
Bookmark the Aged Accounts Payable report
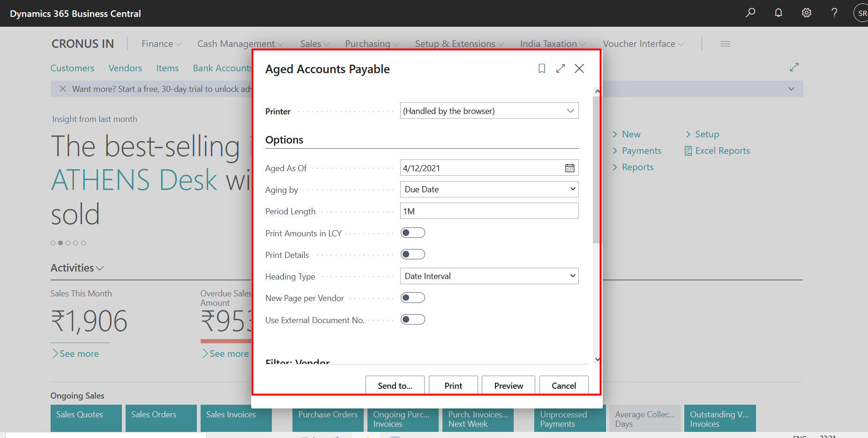[x=541, y=68]
